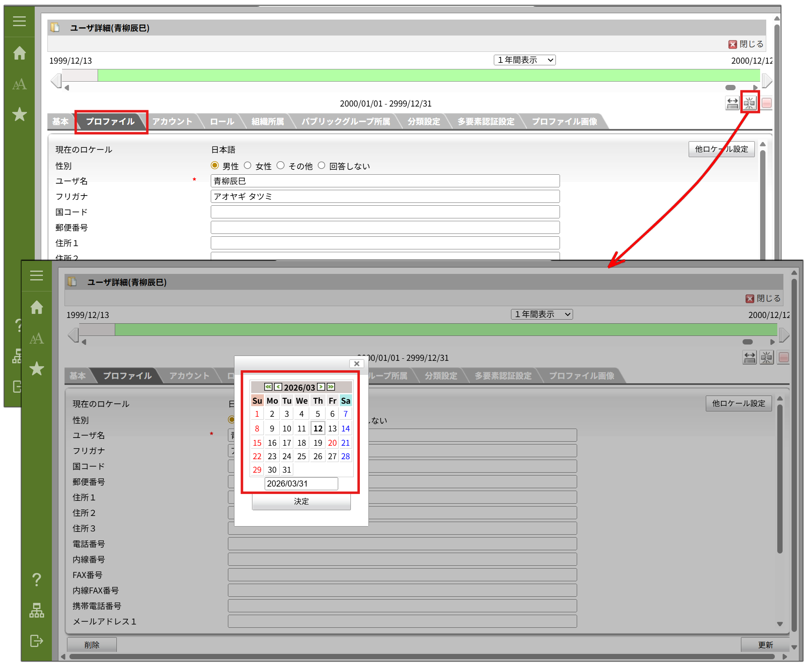This screenshot has height=669, width=812.
Task: Jump to previous year in calendar
Action: [268, 387]
